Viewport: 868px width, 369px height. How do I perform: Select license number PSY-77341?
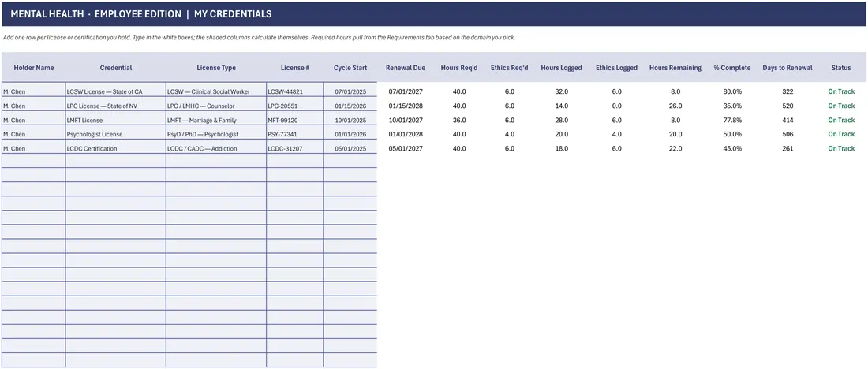pos(295,134)
